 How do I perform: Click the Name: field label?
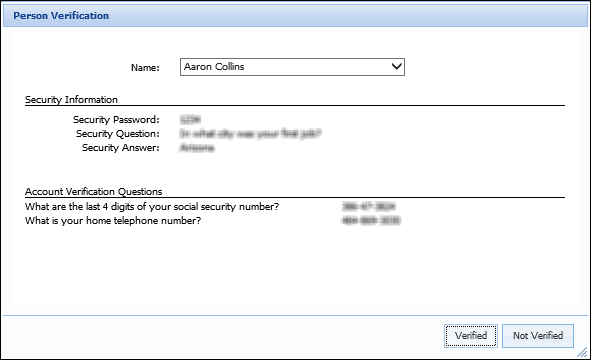pyautogui.click(x=145, y=67)
